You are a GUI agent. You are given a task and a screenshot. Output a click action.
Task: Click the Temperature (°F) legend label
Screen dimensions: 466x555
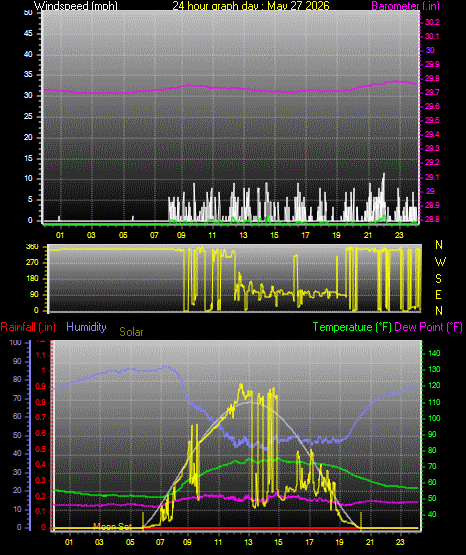coord(352,327)
